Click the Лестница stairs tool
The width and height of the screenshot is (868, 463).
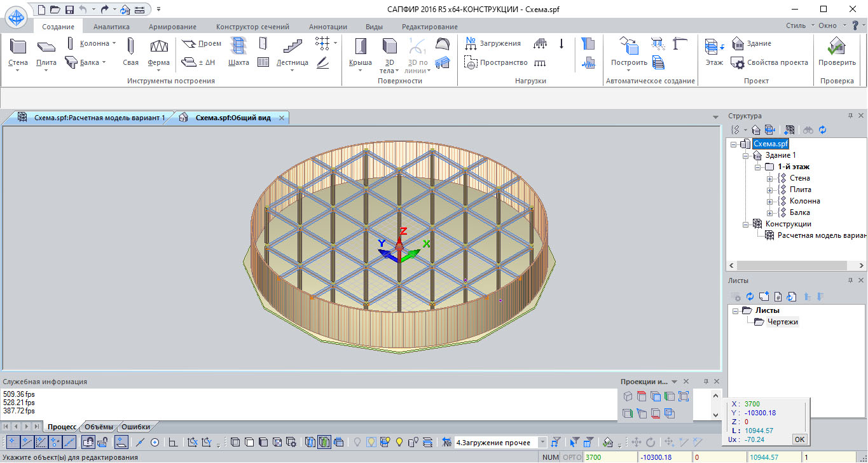click(x=292, y=53)
